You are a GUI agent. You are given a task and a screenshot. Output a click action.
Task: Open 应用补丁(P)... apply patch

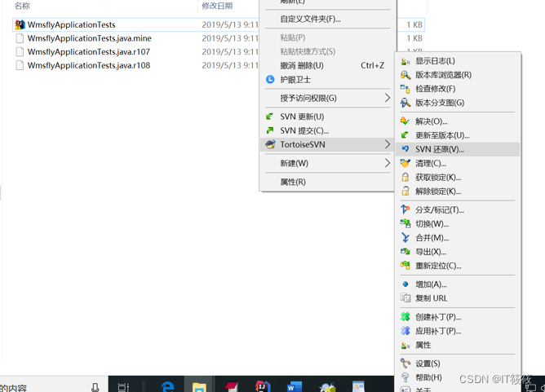[458, 331]
